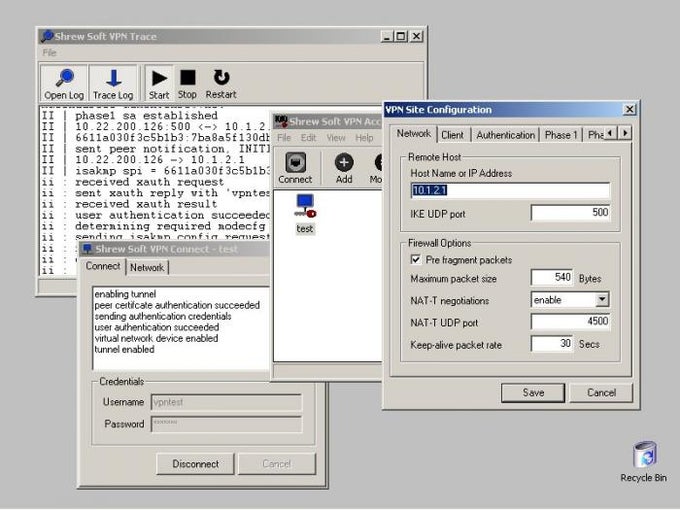The height and width of the screenshot is (510, 680).
Task: Click the Keep-alive packet rate field
Action: pos(552,344)
